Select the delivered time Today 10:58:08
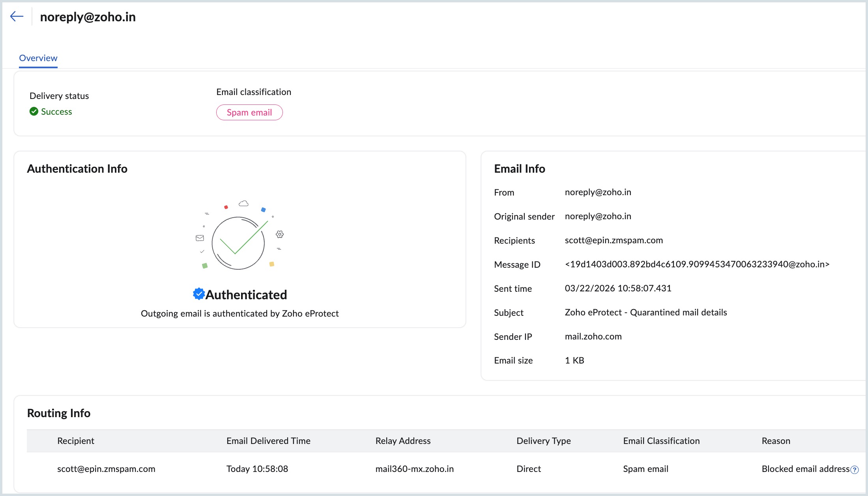 point(257,469)
